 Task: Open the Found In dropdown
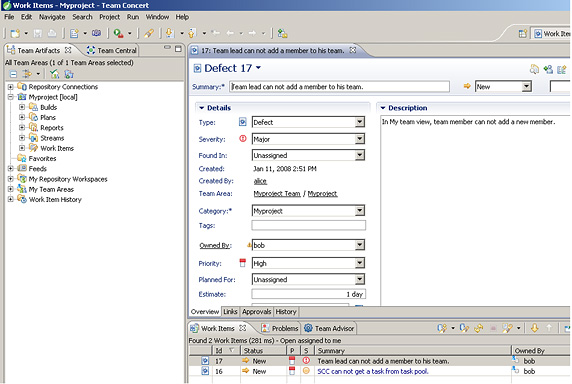[360, 155]
